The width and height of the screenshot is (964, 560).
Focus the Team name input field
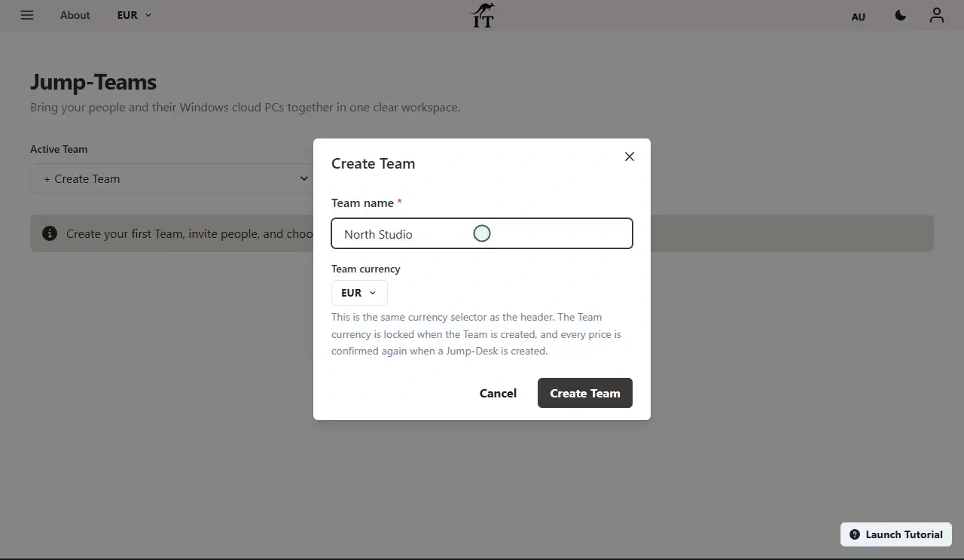(482, 233)
